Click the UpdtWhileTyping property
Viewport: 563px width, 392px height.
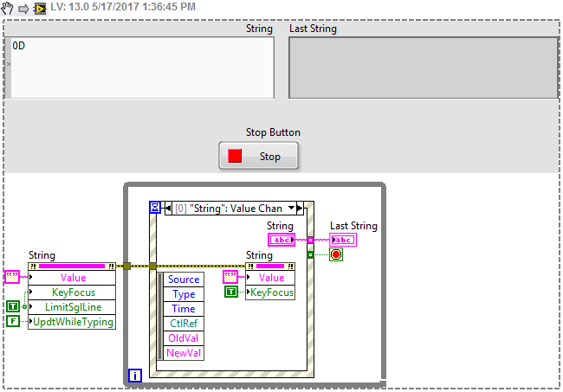(x=73, y=322)
